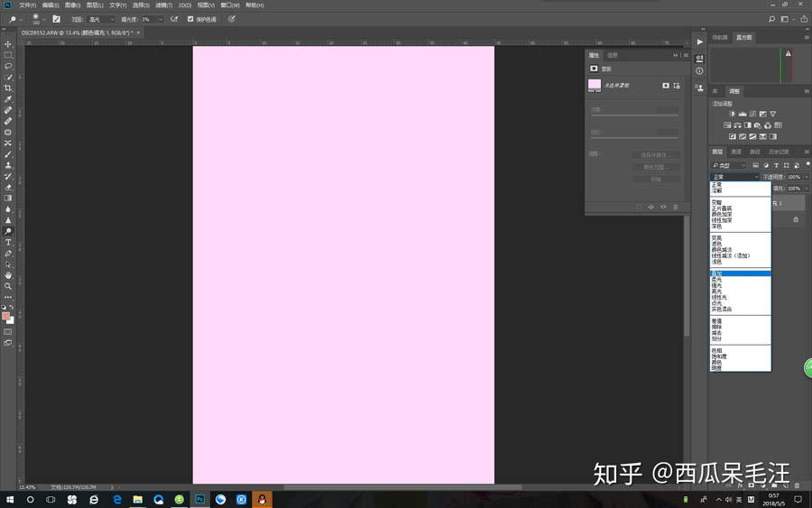Click the vector mask icon in Properties panel
Viewport: 812px width, 508px height.
tap(677, 86)
